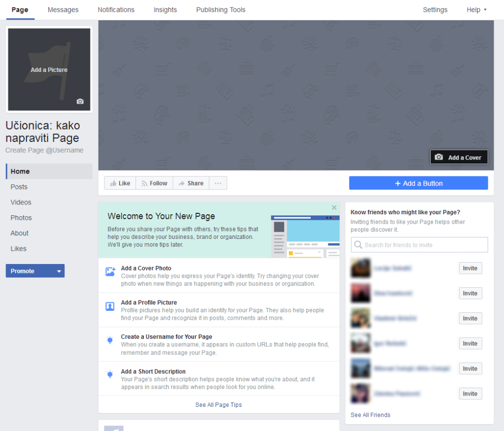Click Invite for the first friend listed
The image size is (504, 431).
click(470, 268)
